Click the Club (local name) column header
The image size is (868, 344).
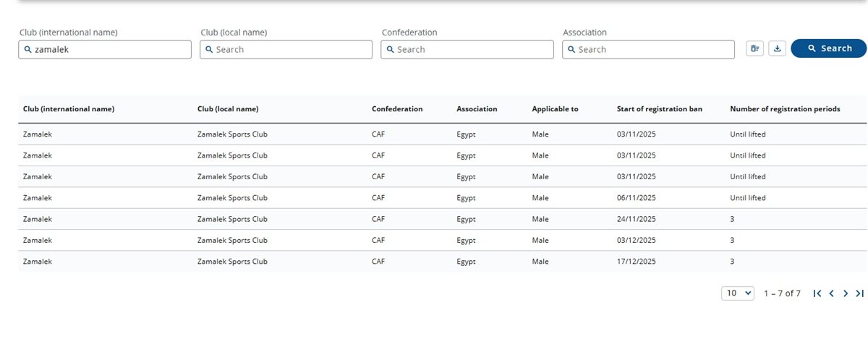228,109
